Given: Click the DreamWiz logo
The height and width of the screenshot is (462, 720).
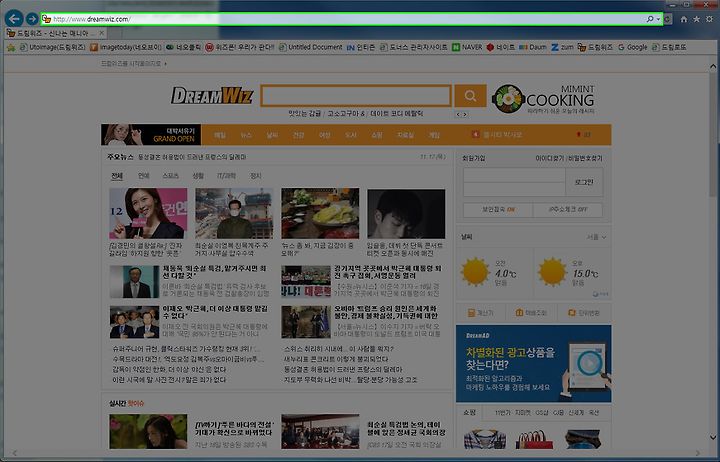Looking at the screenshot, I should click(212, 96).
